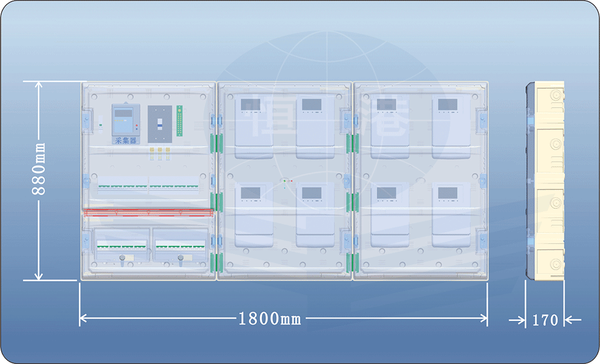Viewport: 600px width, 364px height.
Task: Click the round knob on lower-right breaker box
Action: tap(182, 258)
